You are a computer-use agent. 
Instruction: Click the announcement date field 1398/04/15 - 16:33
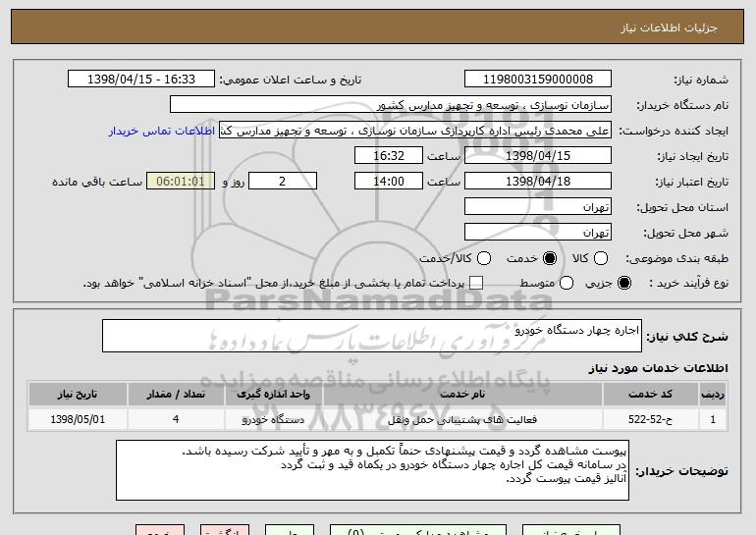(x=141, y=80)
